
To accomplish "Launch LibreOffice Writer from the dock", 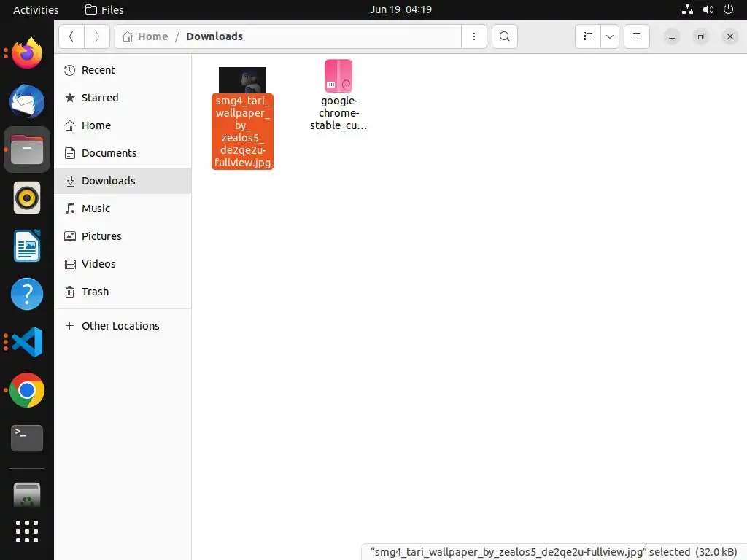I will point(27,246).
